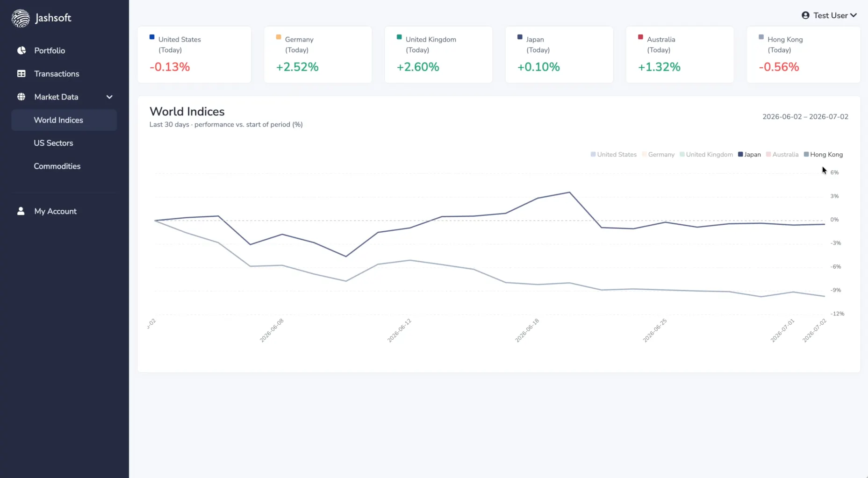Go to Transactions

coord(57,74)
